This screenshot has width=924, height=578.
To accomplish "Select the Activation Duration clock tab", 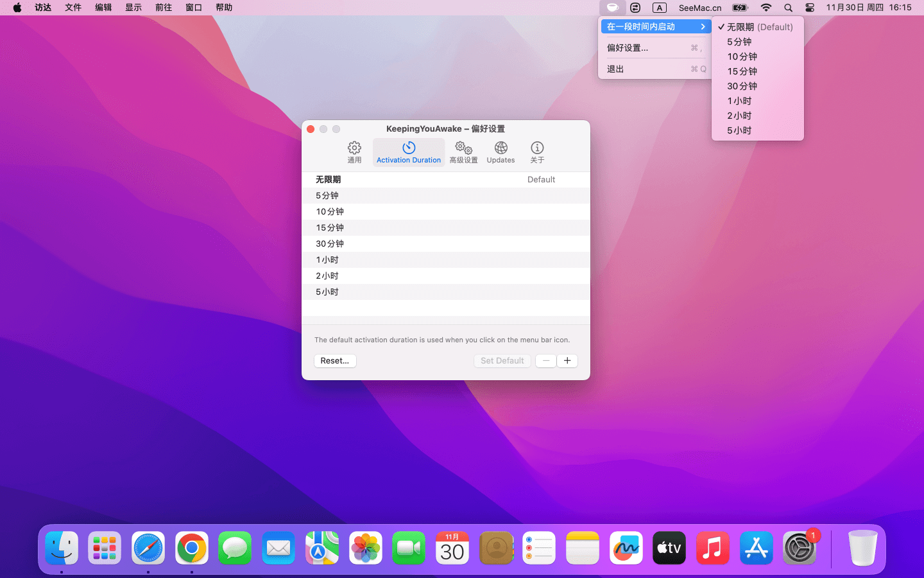I will (409, 152).
